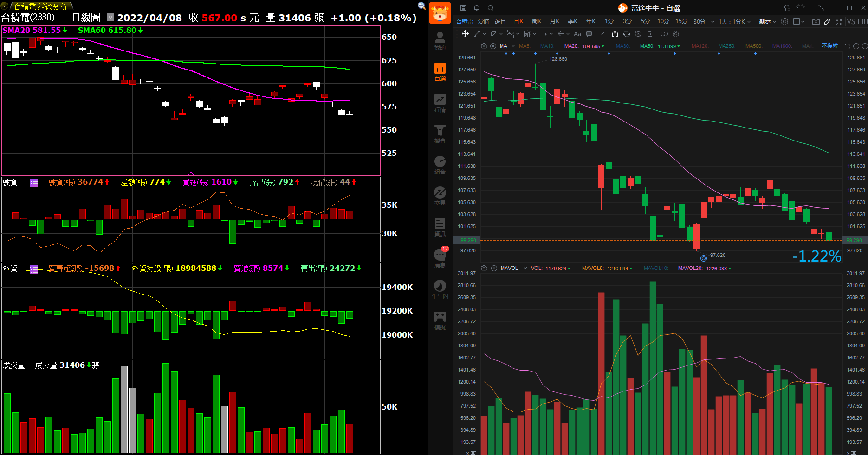The image size is (868, 455).
Task: Toggle MA60 line visibility
Action: (x=647, y=46)
